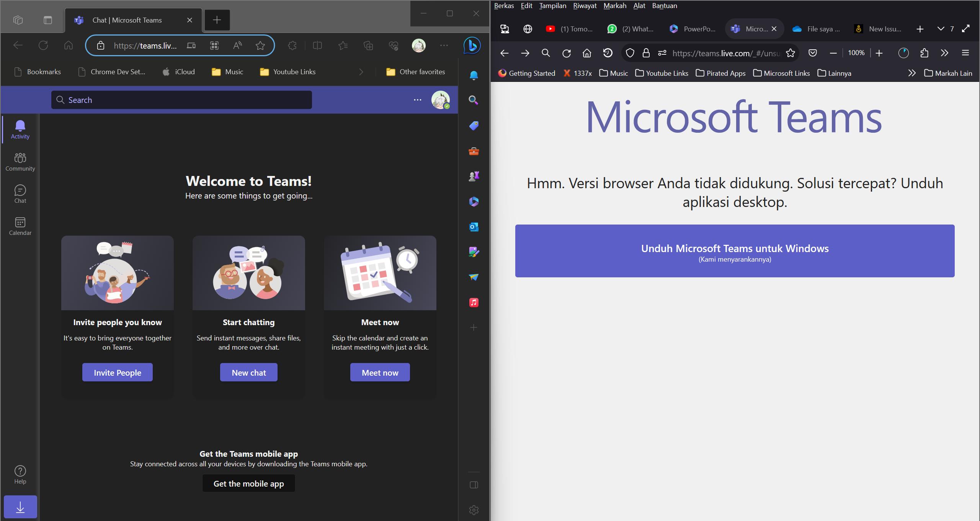Open Calendar in Teams sidebar

click(20, 226)
